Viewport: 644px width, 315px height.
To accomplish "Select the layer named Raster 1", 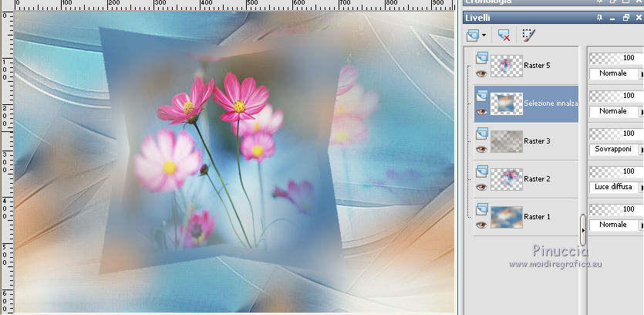I will (537, 217).
